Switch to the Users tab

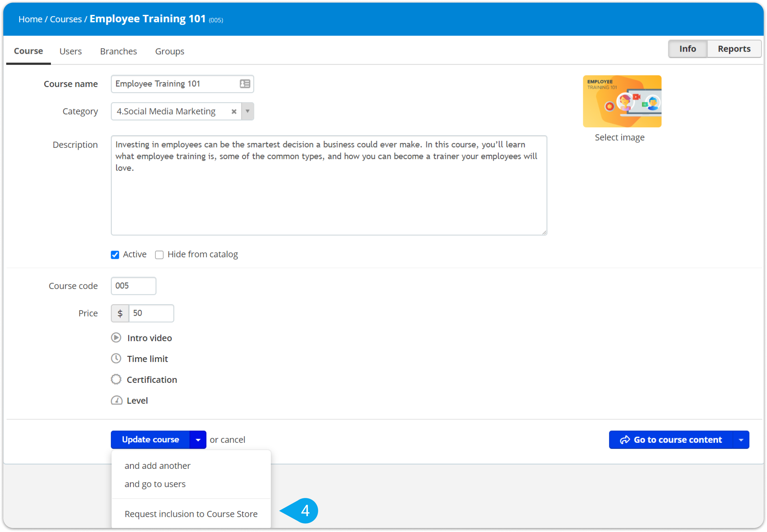(x=70, y=51)
